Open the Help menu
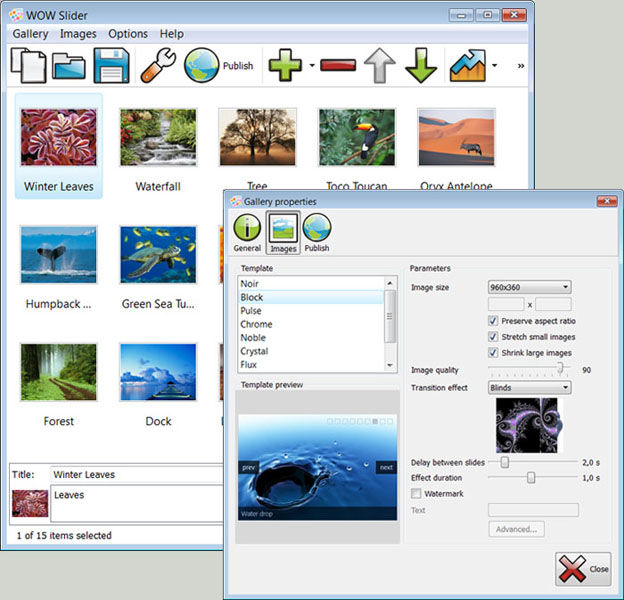Image resolution: width=624 pixels, height=600 pixels. [172, 34]
